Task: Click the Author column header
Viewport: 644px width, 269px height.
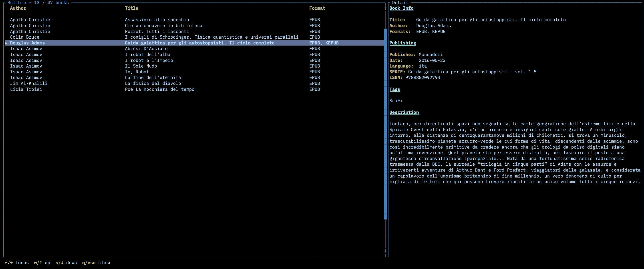Action: [x=18, y=8]
